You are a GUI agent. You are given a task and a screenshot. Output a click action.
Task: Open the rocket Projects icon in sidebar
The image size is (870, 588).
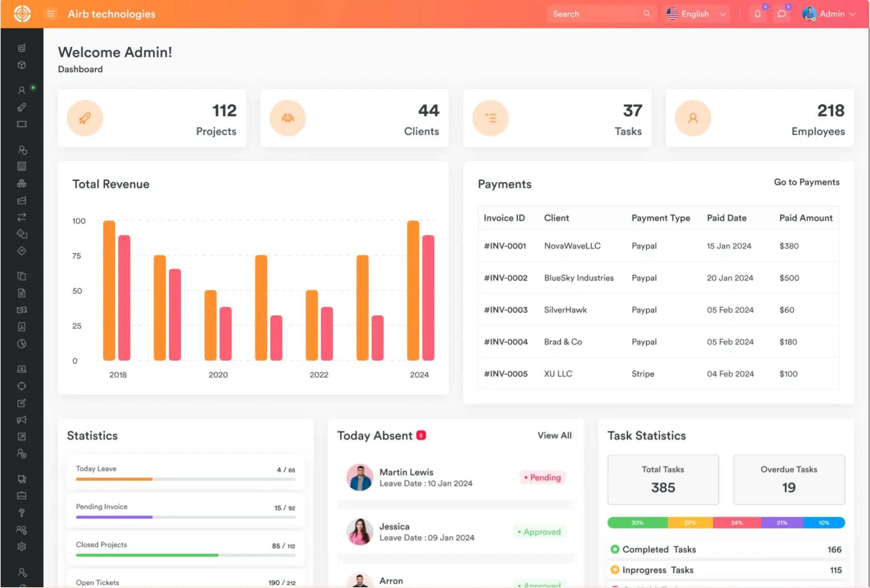pos(22,107)
